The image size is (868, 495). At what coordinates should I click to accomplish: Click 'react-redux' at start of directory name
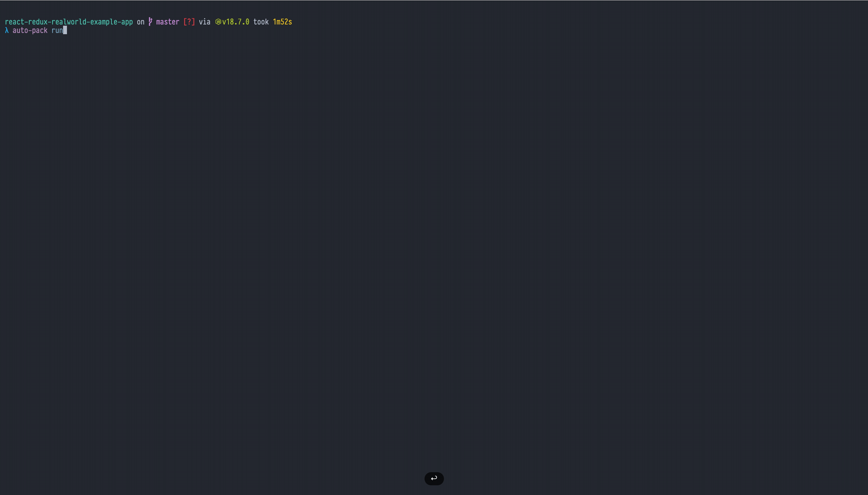26,22
